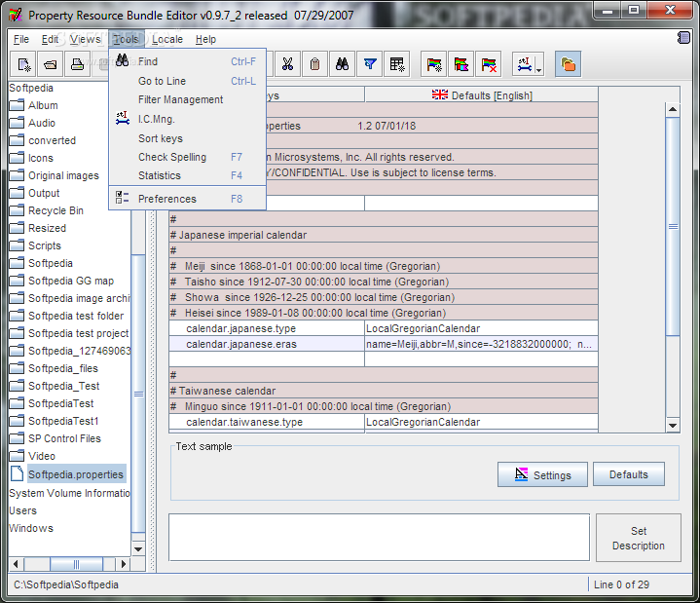Select Sort keys menu entry
This screenshot has width=700, height=603.
pyautogui.click(x=188, y=138)
